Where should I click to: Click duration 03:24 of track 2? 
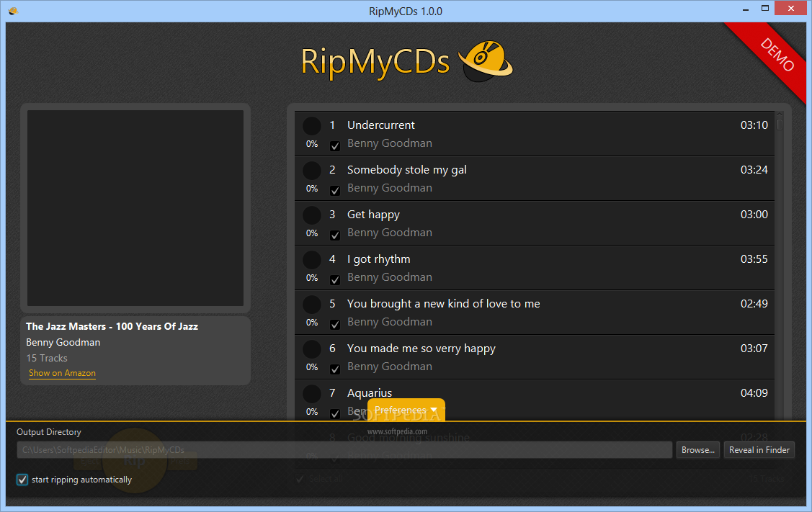pyautogui.click(x=754, y=170)
